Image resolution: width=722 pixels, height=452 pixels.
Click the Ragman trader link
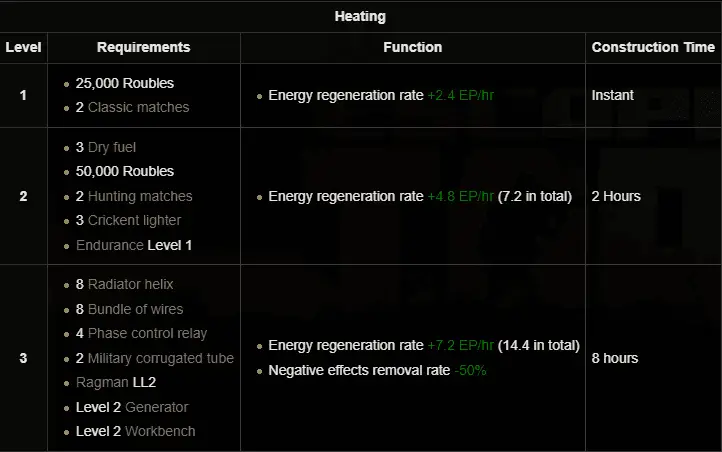[102, 382]
